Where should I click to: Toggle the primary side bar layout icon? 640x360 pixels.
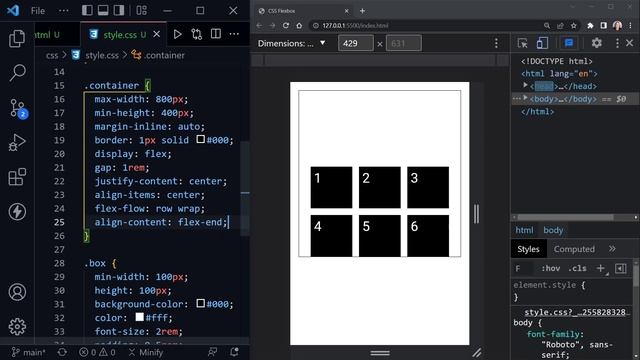click(x=87, y=10)
